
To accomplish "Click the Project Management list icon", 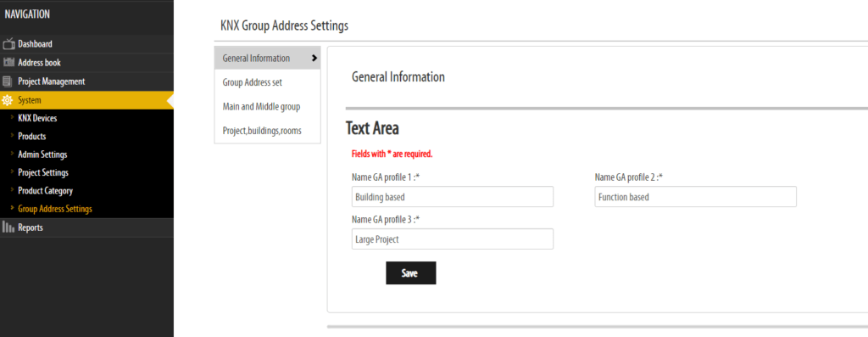I will coord(7,81).
